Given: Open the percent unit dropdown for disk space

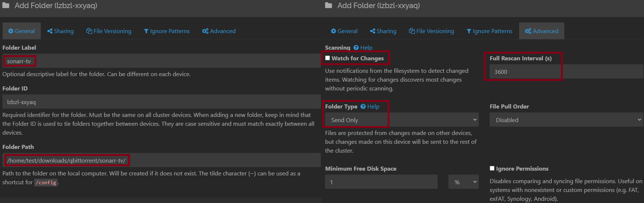Looking at the screenshot, I should click(464, 182).
